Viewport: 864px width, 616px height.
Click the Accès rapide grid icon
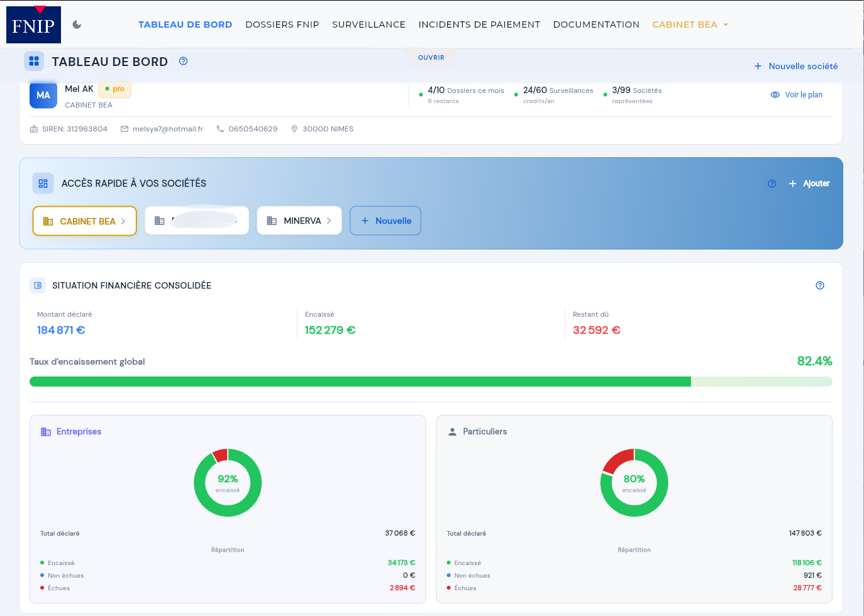(x=43, y=184)
